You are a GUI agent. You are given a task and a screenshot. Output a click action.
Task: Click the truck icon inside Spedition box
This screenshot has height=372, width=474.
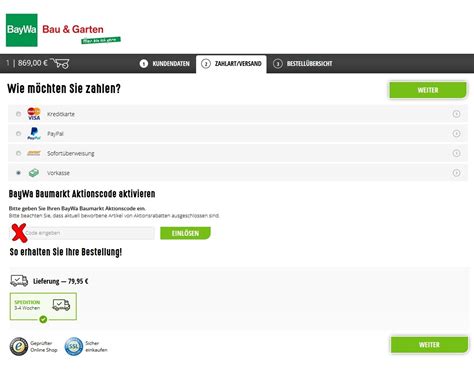[61, 305]
